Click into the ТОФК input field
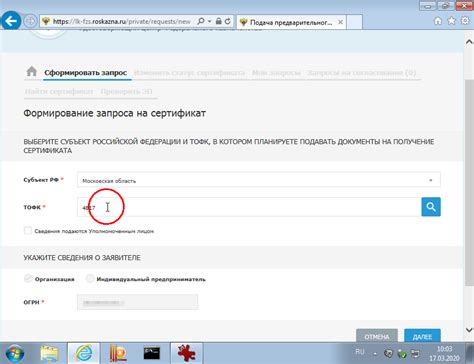 click(x=249, y=207)
